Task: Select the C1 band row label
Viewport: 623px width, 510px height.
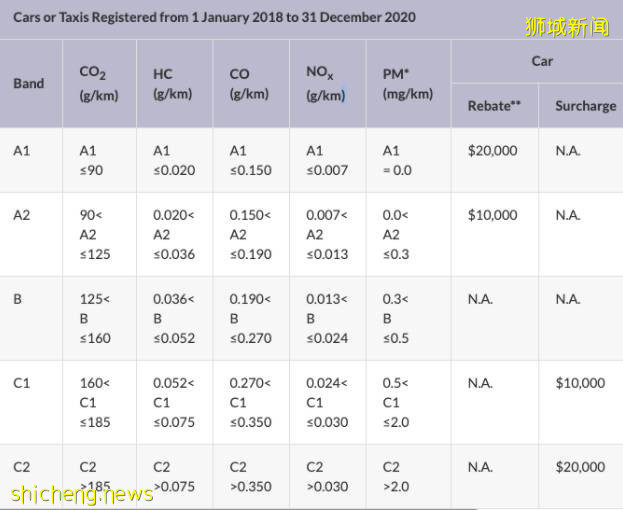Action: coord(22,383)
